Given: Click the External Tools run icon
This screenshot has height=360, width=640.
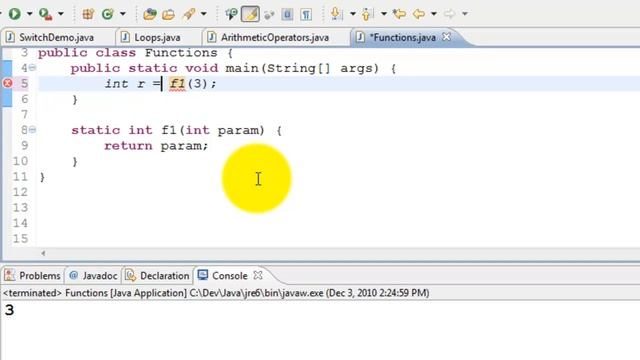Looking at the screenshot, I should coord(45,14).
